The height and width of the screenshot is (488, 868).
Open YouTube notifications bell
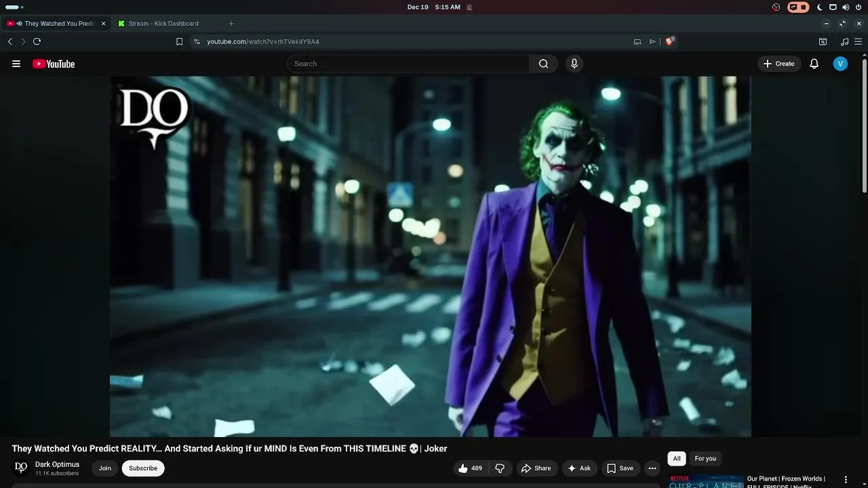(814, 64)
